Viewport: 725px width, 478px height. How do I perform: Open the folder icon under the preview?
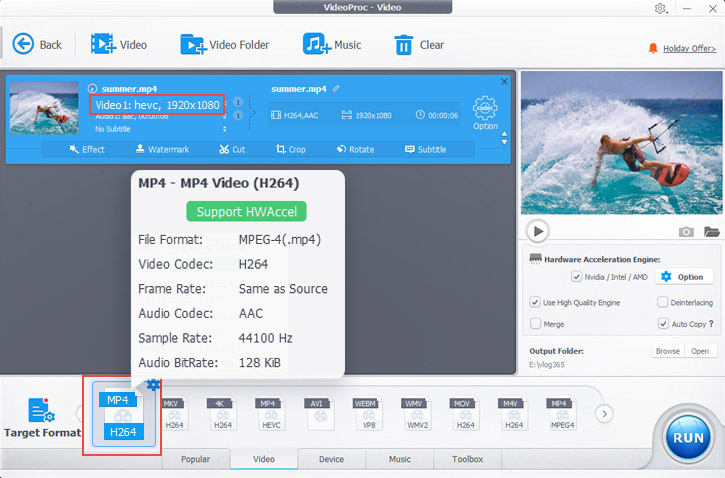pos(712,231)
